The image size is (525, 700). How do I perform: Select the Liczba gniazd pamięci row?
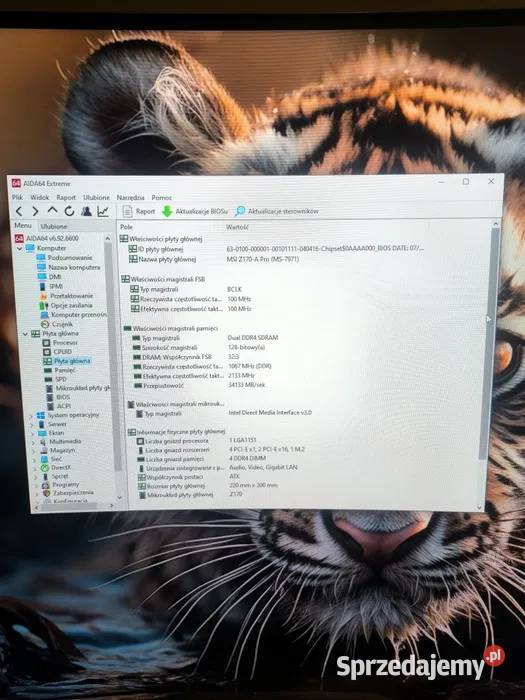pyautogui.click(x=202, y=458)
